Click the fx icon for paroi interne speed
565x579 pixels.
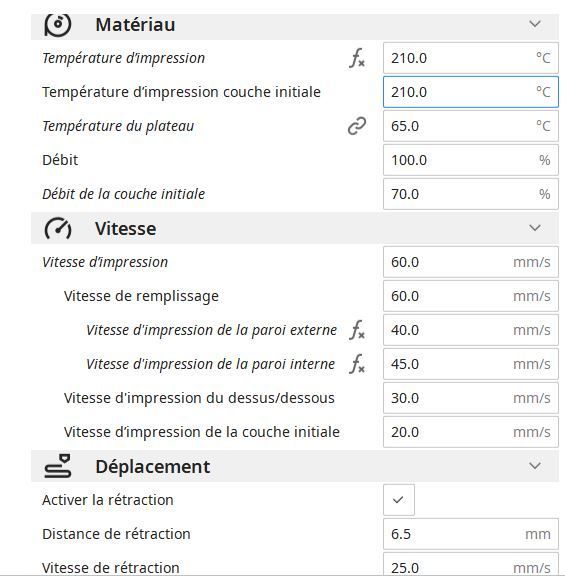coord(357,364)
